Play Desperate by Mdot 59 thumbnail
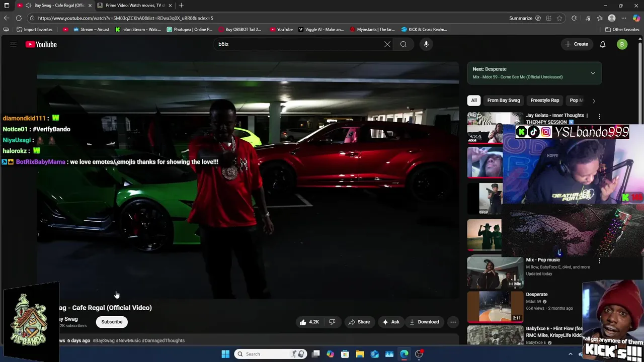The image size is (644, 362). (495, 306)
